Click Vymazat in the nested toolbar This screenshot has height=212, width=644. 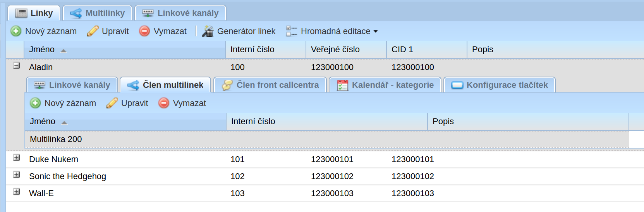coord(189,103)
